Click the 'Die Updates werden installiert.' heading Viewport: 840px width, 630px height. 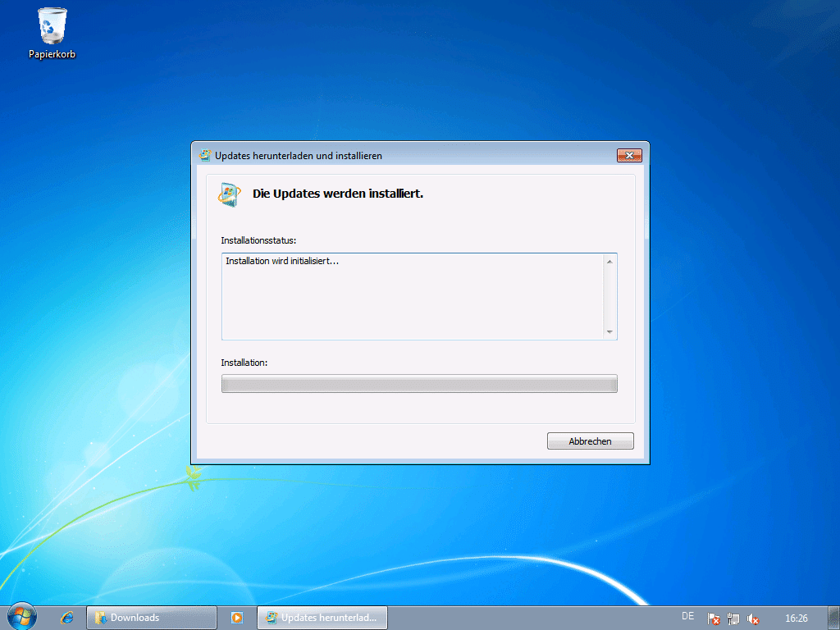337,194
